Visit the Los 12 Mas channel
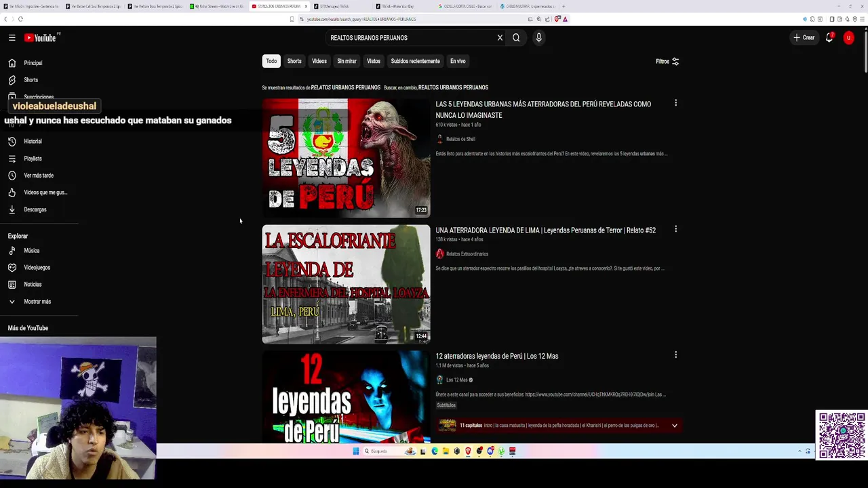 click(x=457, y=380)
